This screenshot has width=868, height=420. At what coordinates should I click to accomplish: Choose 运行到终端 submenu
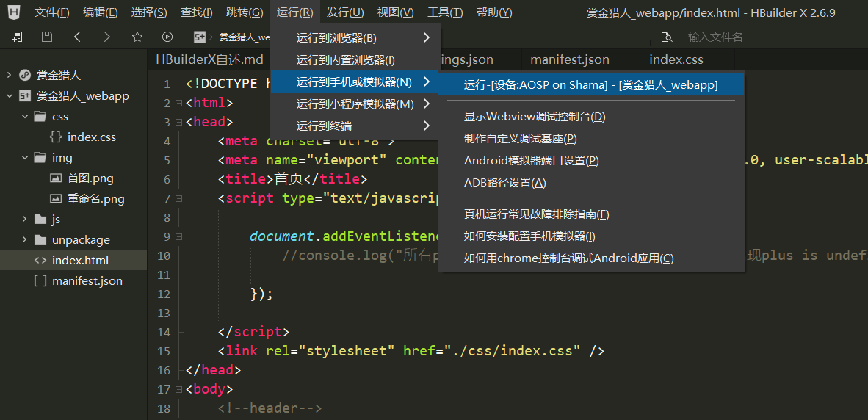355,126
